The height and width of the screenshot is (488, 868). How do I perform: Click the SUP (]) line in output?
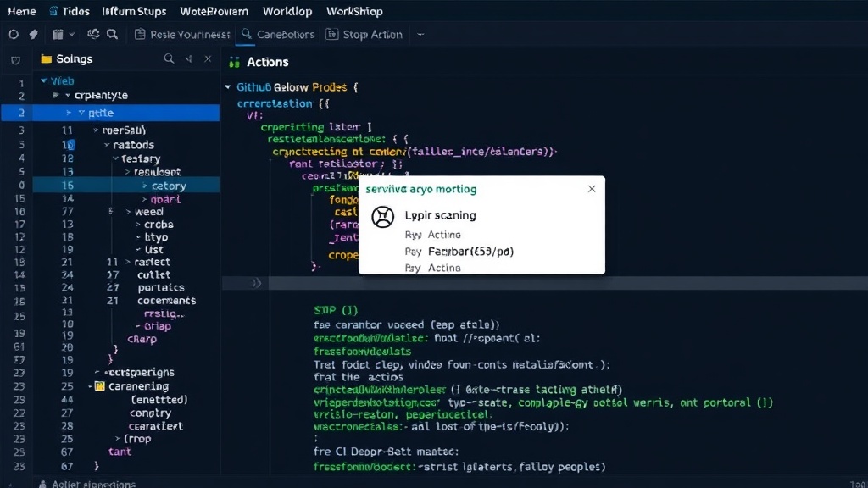click(x=336, y=310)
